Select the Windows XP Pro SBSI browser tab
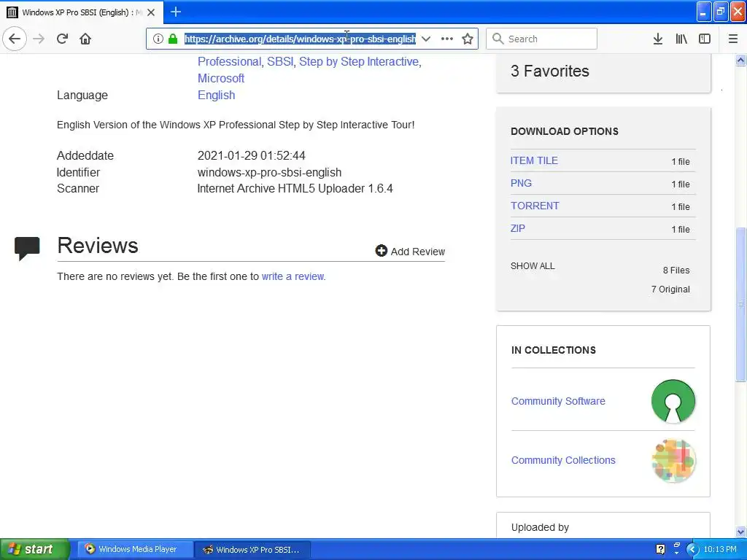This screenshot has width=747, height=560. 82,12
